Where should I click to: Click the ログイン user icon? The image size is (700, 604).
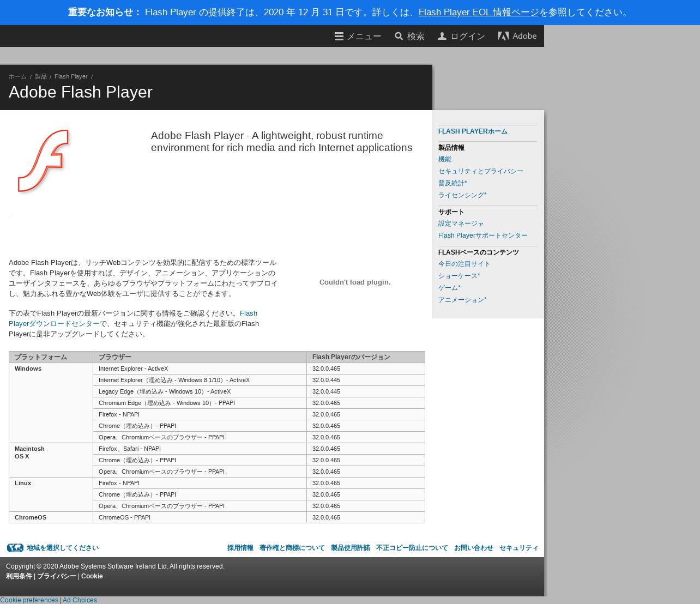coord(442,36)
